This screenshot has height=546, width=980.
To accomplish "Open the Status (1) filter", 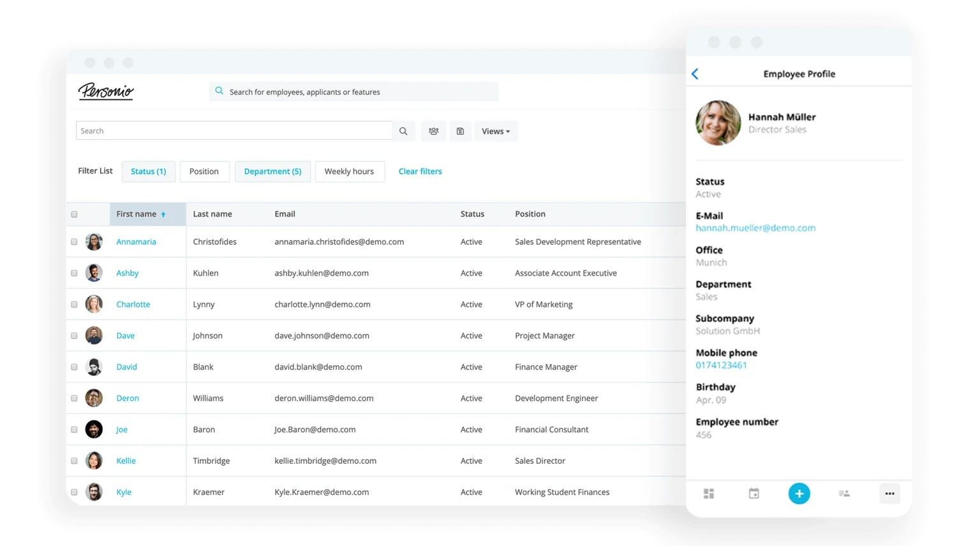I will click(x=148, y=171).
